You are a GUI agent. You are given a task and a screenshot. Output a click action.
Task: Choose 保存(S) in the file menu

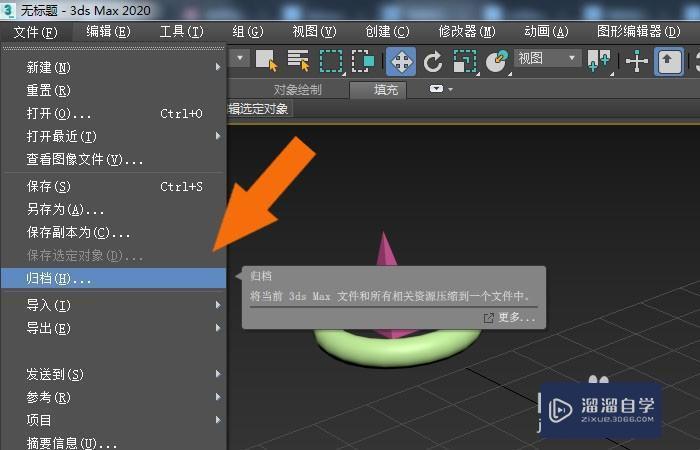click(x=113, y=187)
